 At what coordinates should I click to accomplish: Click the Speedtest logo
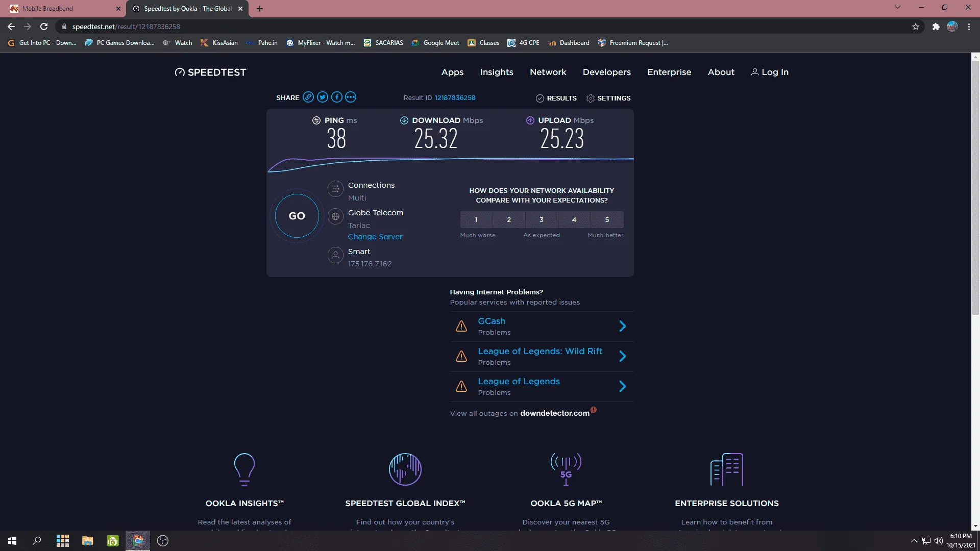(x=210, y=72)
